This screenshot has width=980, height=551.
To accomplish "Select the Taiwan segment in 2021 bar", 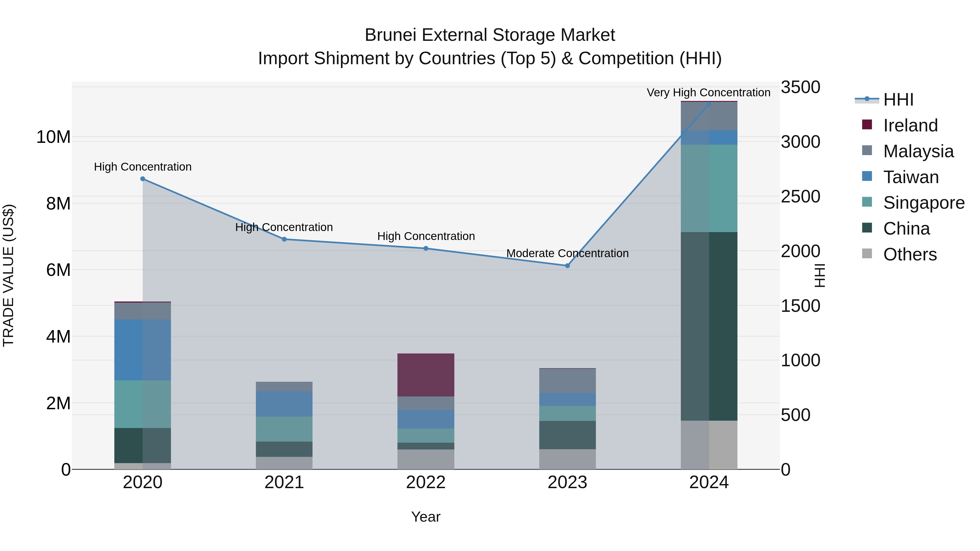I will [284, 404].
